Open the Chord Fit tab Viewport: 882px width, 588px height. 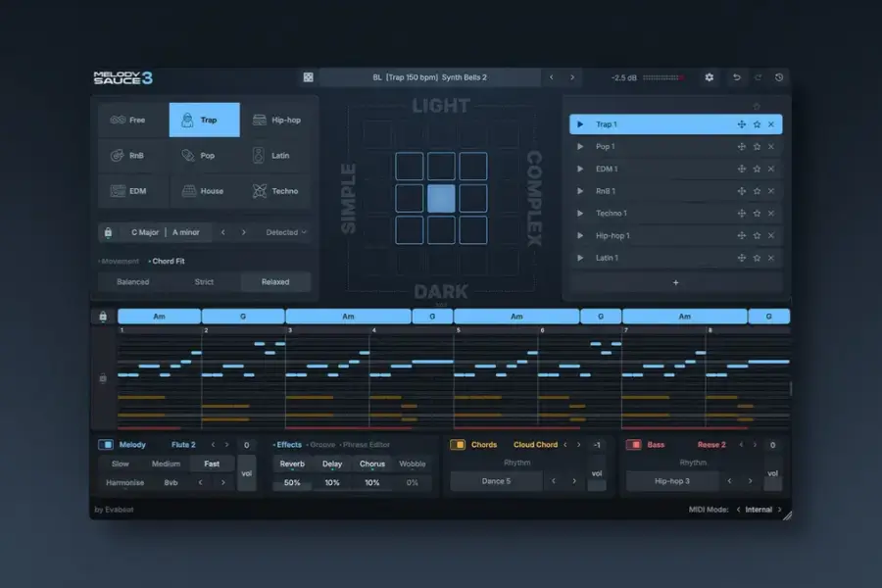pos(167,261)
